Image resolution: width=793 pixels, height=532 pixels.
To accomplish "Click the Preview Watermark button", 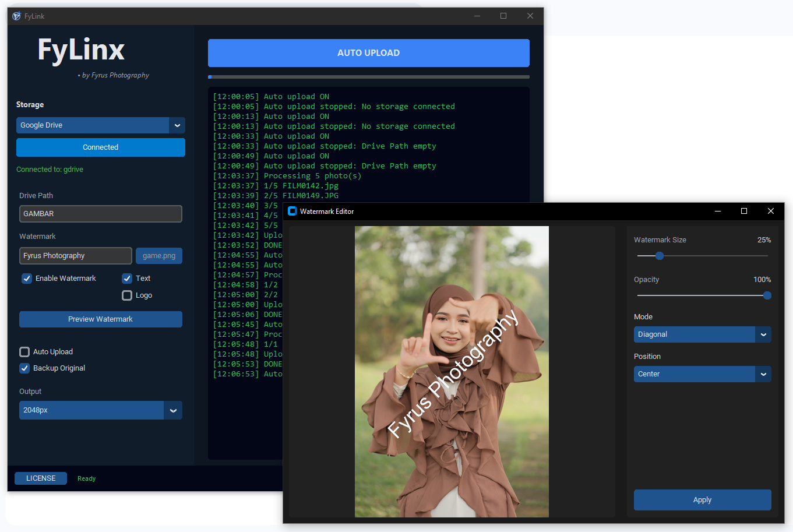I will coord(101,319).
